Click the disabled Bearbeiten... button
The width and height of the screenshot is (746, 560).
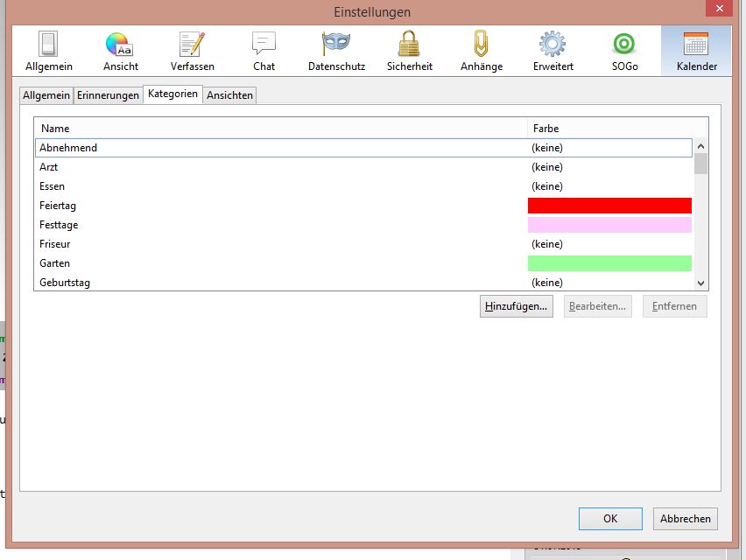click(597, 306)
